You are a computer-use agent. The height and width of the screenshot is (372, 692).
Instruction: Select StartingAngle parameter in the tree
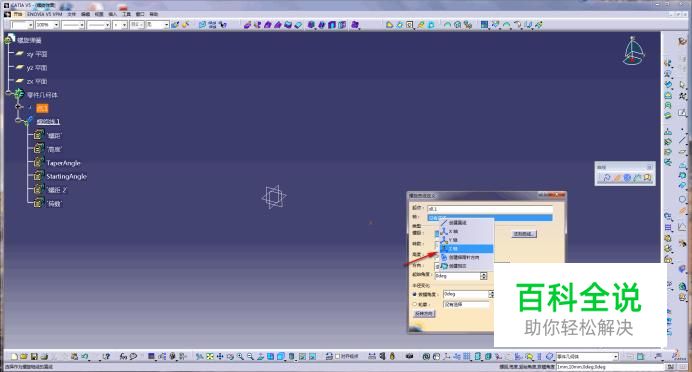point(67,176)
